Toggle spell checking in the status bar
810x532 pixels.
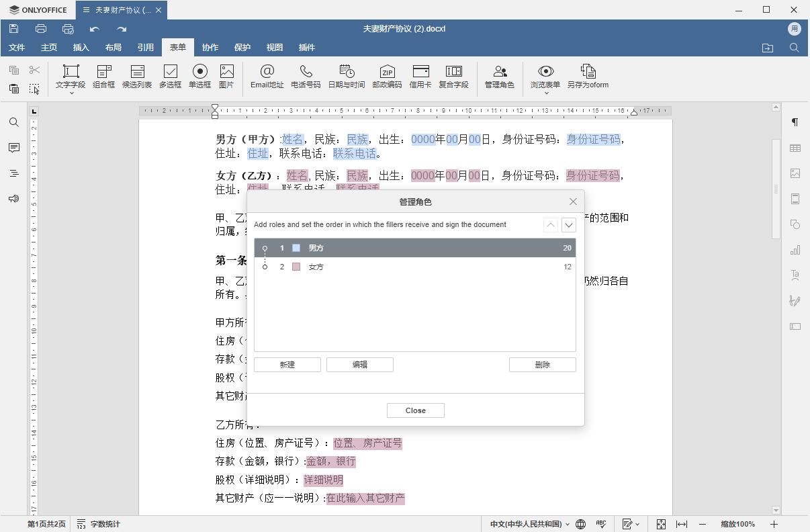pos(601,524)
